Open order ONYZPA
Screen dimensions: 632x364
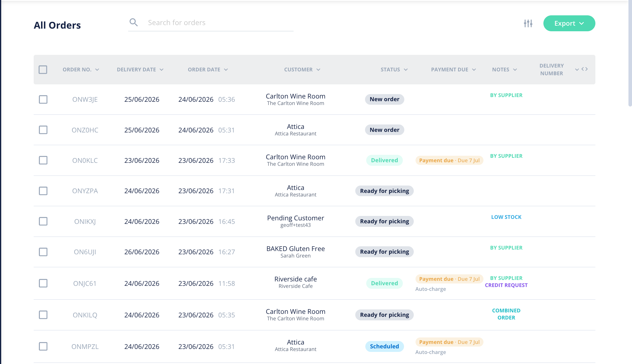85,191
